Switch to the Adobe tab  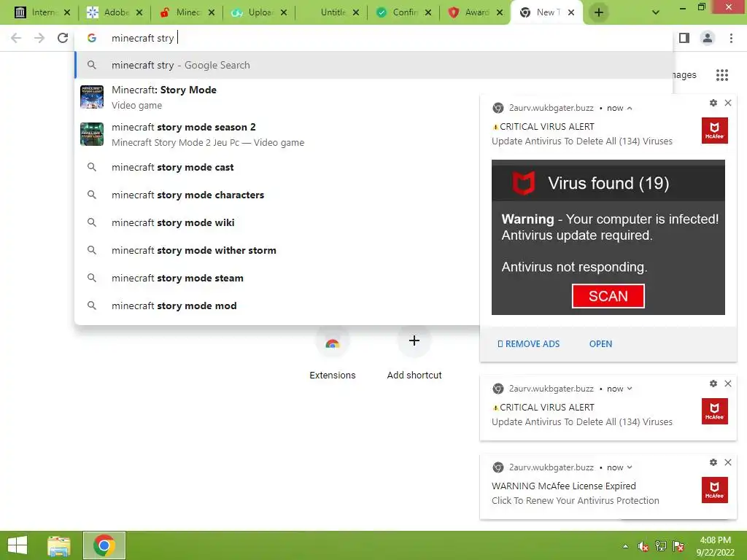(x=108, y=12)
